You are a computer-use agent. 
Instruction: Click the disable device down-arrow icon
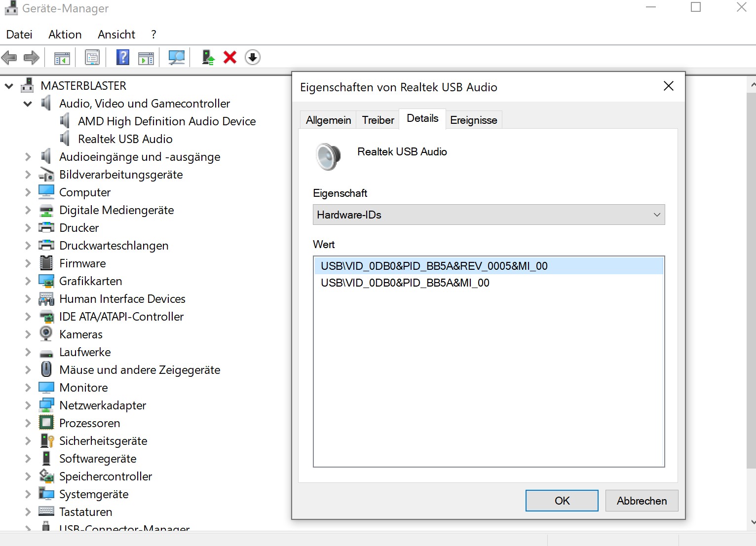pyautogui.click(x=253, y=57)
